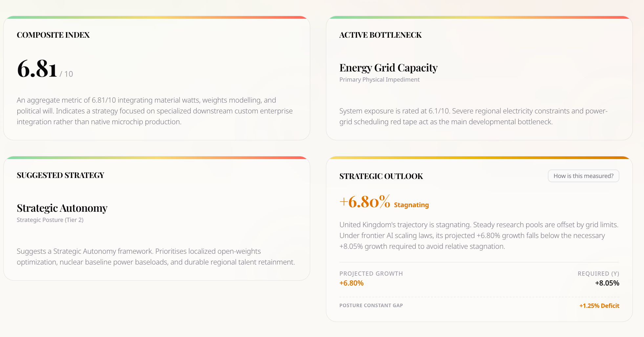Click the "How is this measured?" button
The image size is (644, 337).
pyautogui.click(x=583, y=176)
